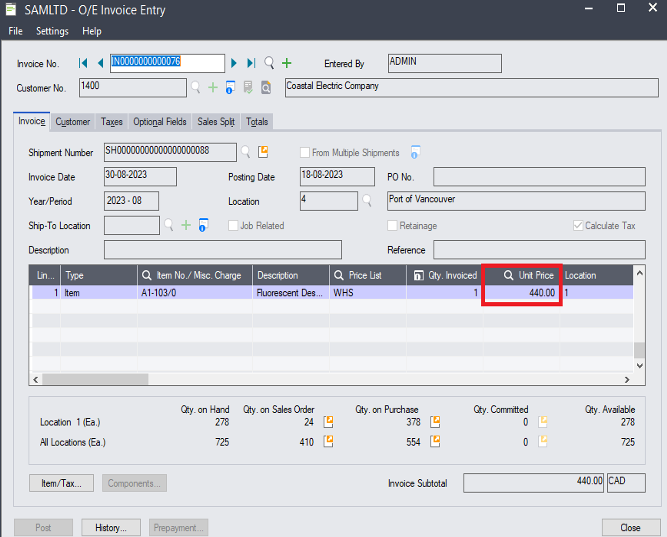The image size is (667, 537).
Task: Toggle Job Related checkbox
Action: coord(233,226)
